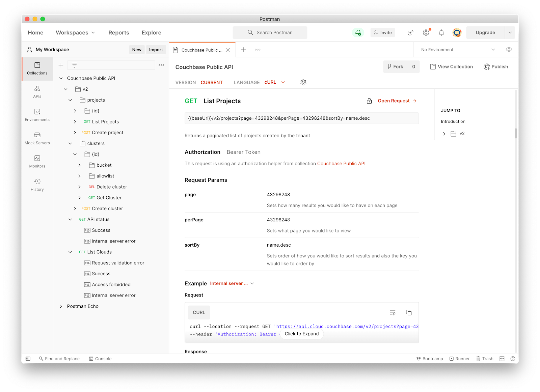Open the Postman Console
Viewport: 540px width, 392px height.
[100, 358]
